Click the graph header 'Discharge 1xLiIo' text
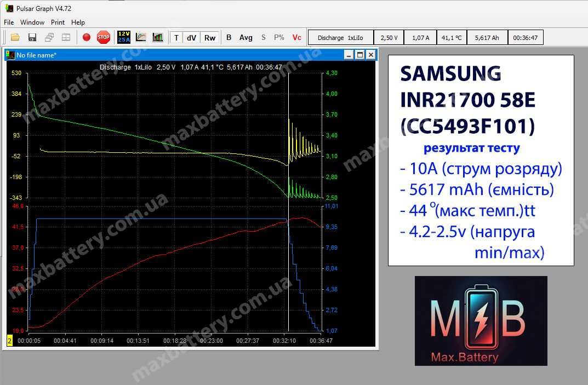This screenshot has width=588, height=385. (x=125, y=67)
